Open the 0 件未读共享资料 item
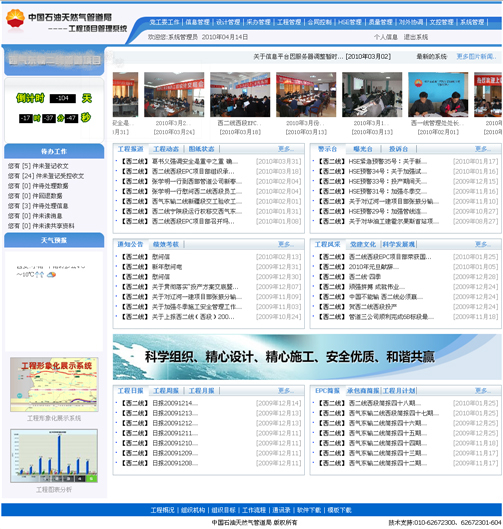 [x=41, y=226]
